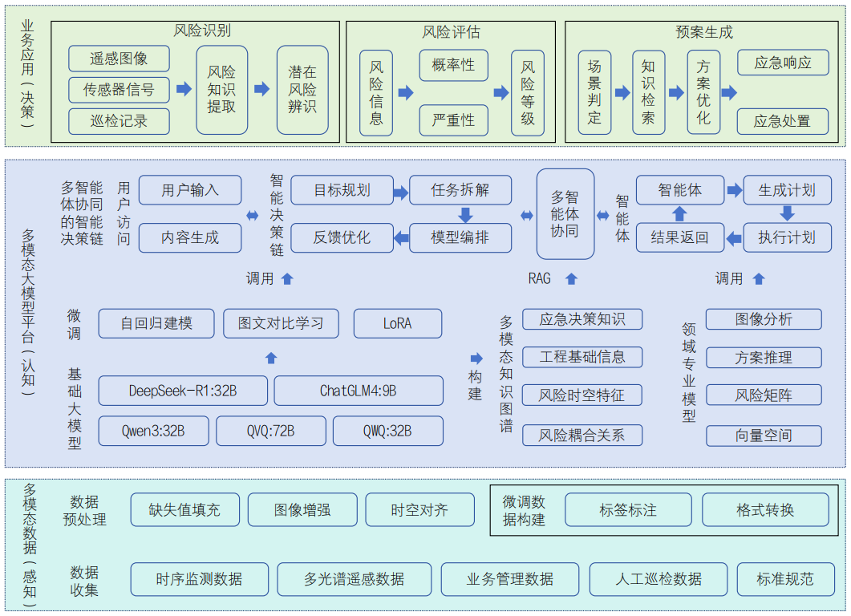
Task: Select the 图文对比学习 box
Action: tap(282, 323)
